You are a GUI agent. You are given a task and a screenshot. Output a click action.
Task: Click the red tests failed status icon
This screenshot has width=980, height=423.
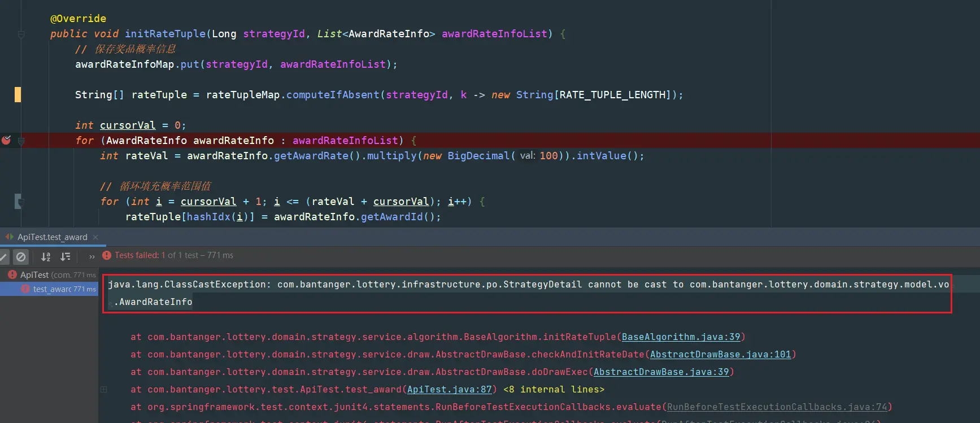tap(107, 255)
